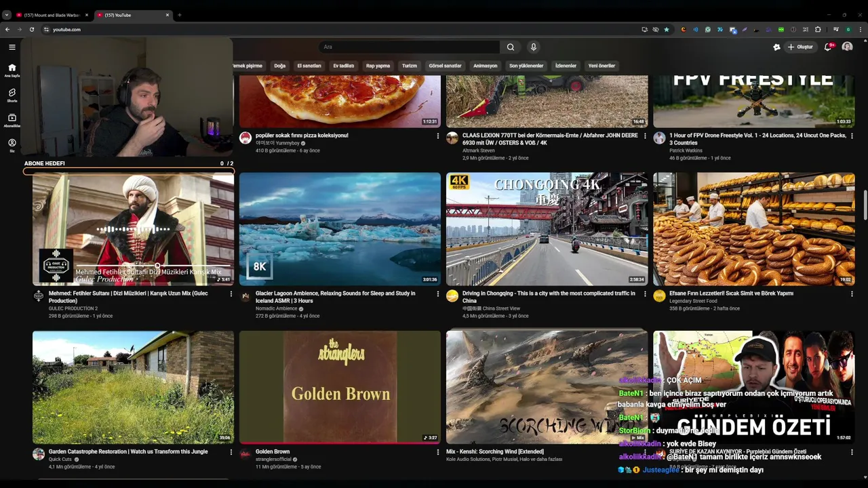Select the Görsel sanatlar filter chip
Viewport: 868px width, 488px height.
(445, 66)
